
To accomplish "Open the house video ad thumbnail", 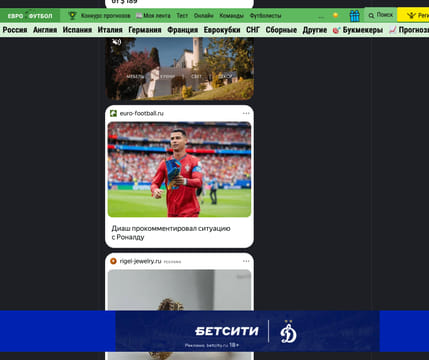I will coord(180,68).
